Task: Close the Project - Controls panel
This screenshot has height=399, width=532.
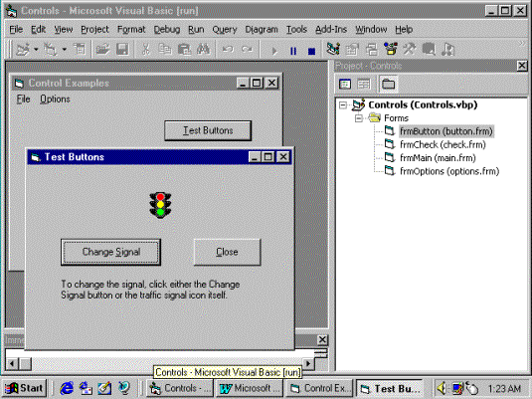Action: [x=522, y=66]
